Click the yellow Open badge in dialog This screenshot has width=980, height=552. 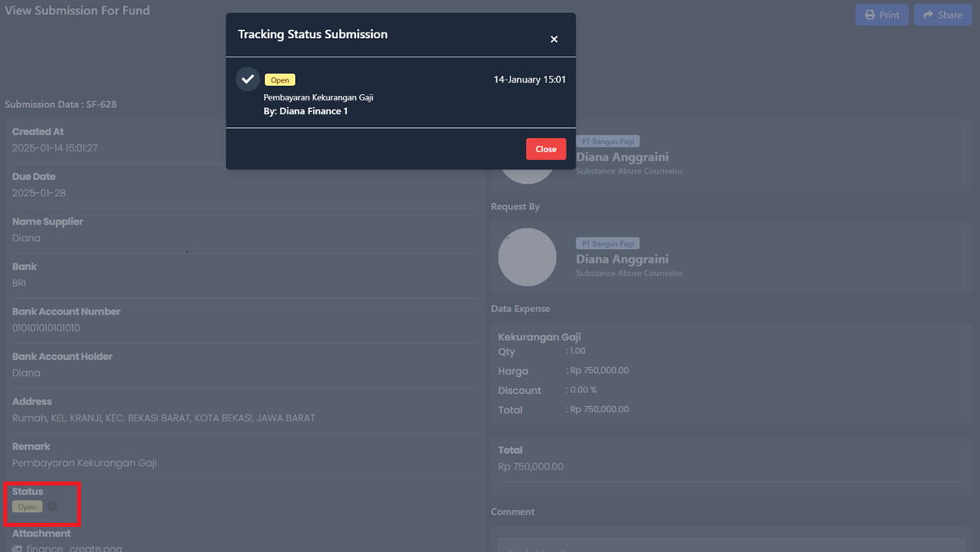point(280,79)
